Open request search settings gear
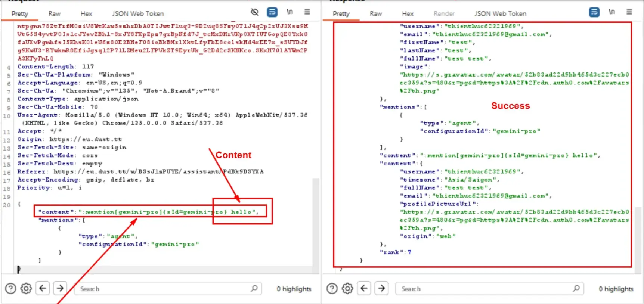The height and width of the screenshot is (304, 644). pyautogui.click(x=26, y=288)
